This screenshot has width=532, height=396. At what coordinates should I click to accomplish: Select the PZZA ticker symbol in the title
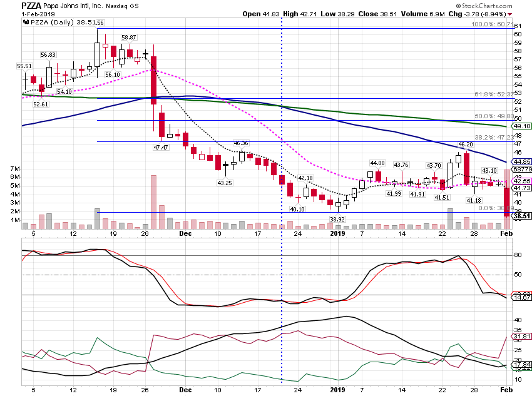point(31,6)
